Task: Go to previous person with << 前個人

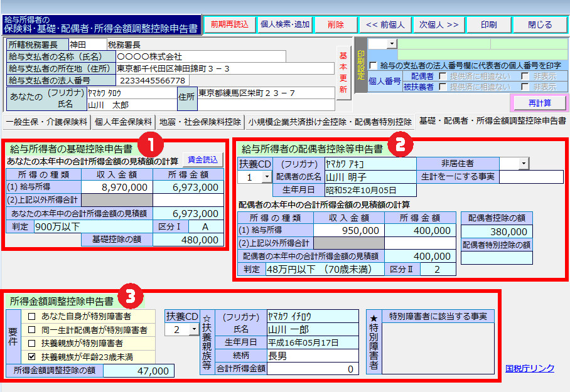Action: [x=385, y=24]
